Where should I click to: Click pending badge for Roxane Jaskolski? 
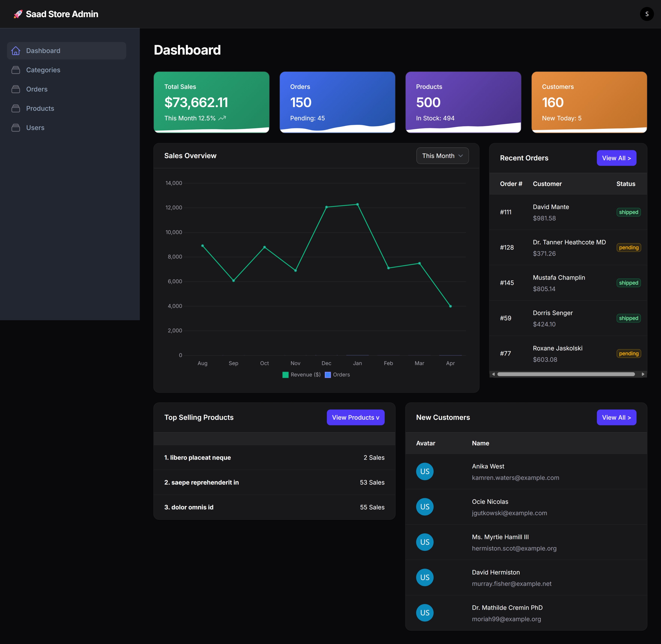coord(629,354)
